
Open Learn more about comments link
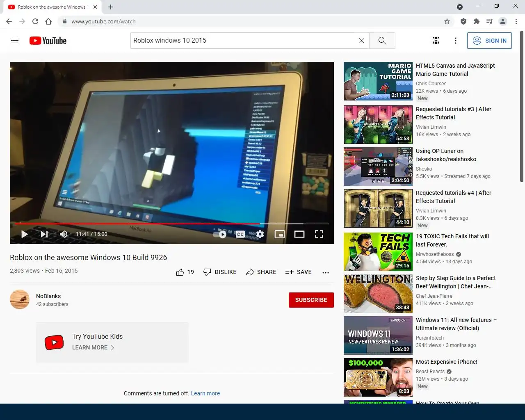click(x=205, y=393)
